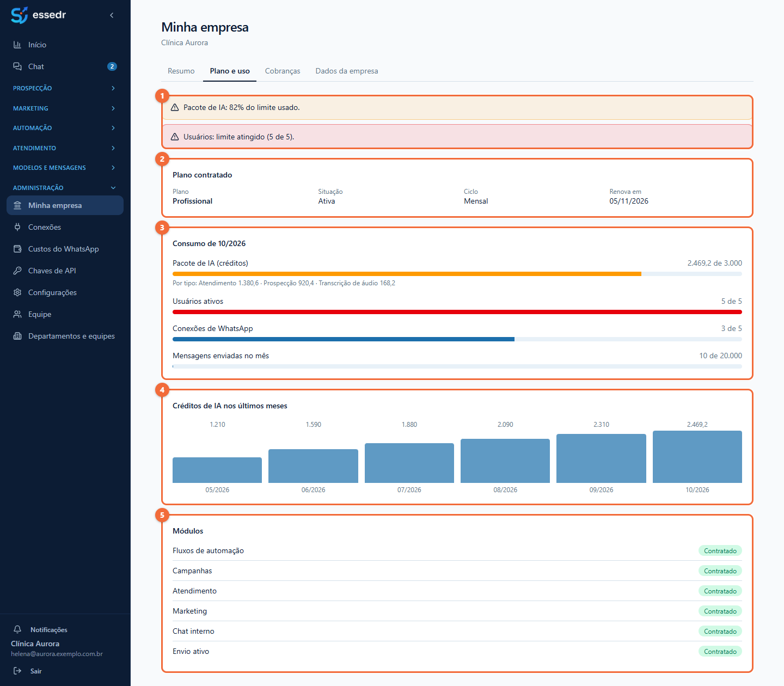
Task: Click the essedr logo icon
Action: coord(19,15)
